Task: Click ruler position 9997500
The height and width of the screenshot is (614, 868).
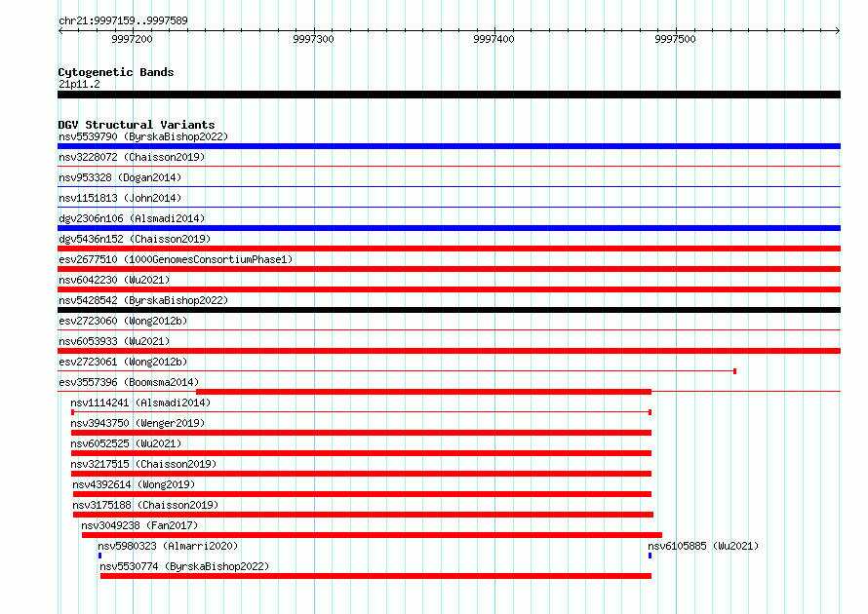Action: click(x=675, y=39)
